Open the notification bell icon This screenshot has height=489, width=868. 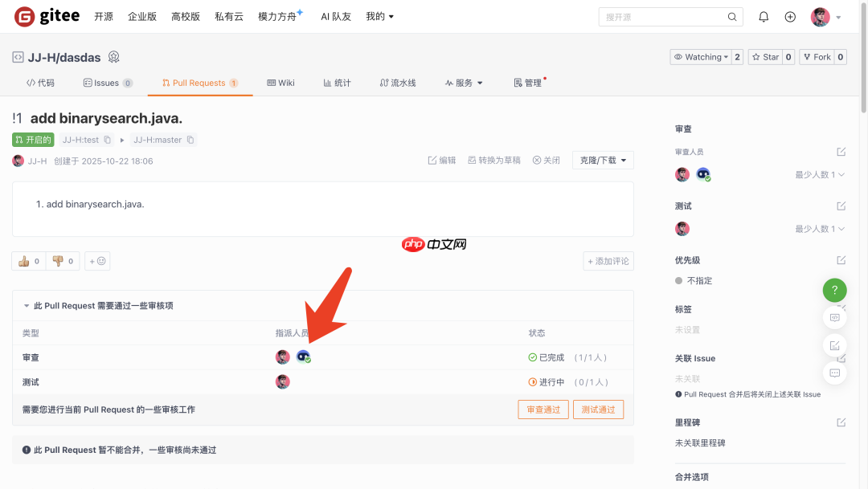pos(763,16)
